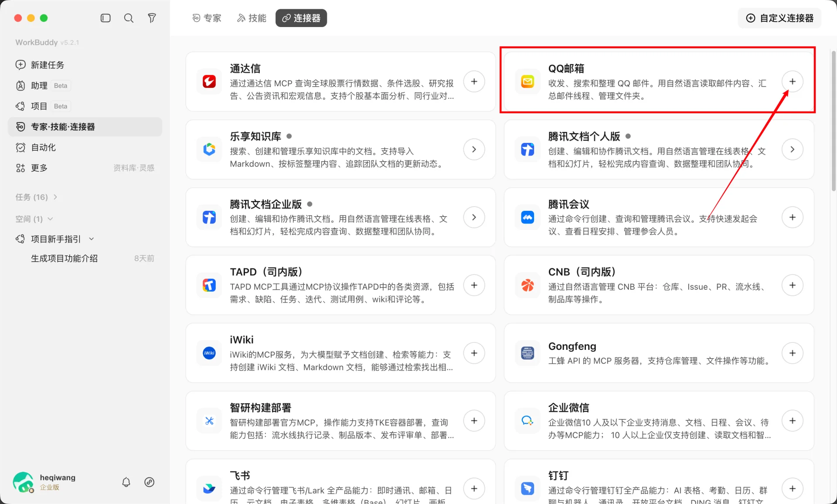Click the CNB（司内版） icon
Image resolution: width=837 pixels, height=504 pixels.
click(x=527, y=285)
